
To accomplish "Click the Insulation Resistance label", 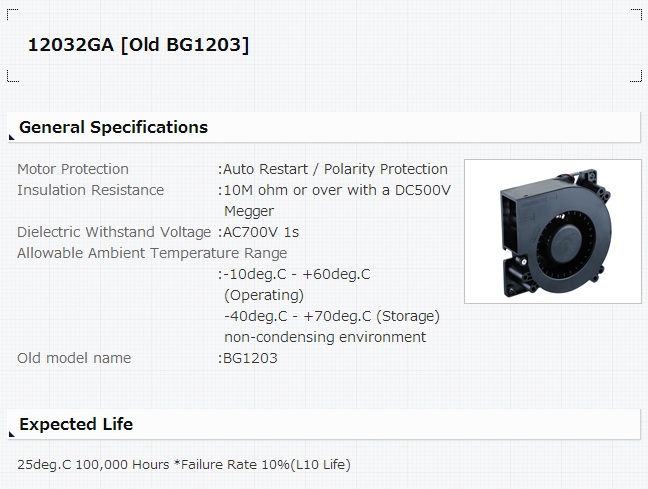I will [x=91, y=190].
